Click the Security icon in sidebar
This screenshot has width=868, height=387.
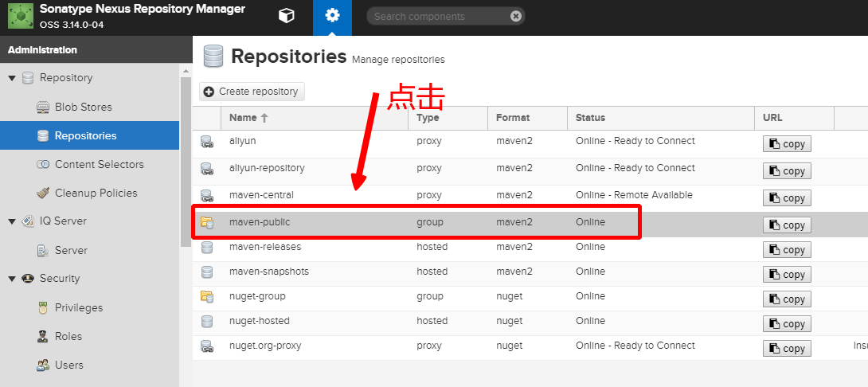click(x=28, y=279)
